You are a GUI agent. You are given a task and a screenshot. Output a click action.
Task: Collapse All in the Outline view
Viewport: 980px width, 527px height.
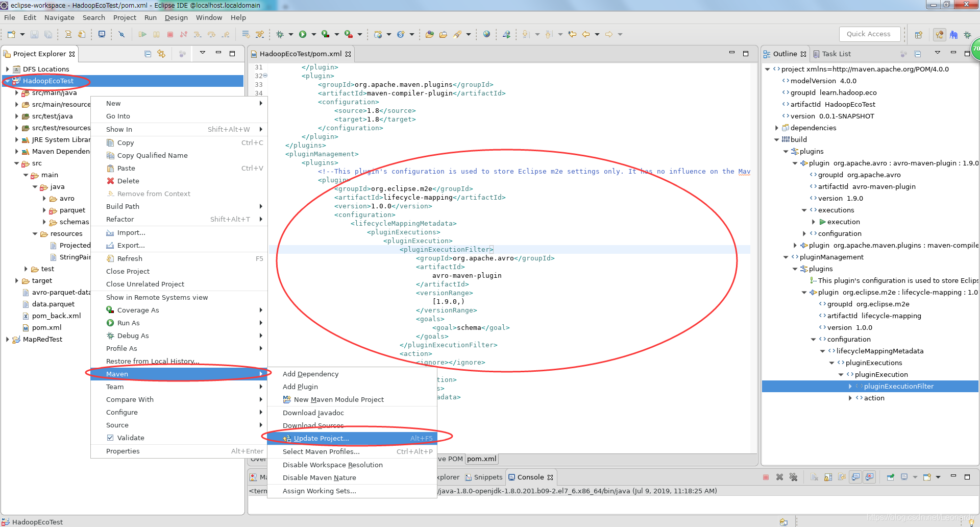pyautogui.click(x=917, y=54)
